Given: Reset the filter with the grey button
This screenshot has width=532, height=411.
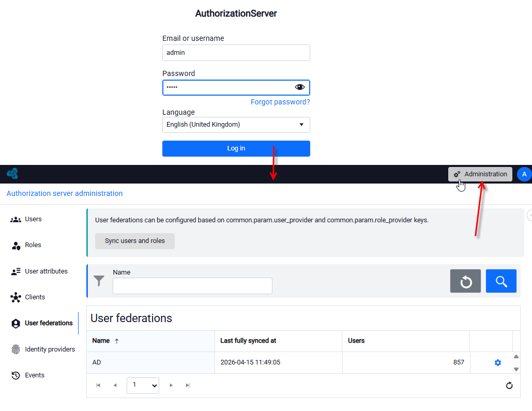Looking at the screenshot, I should 465,281.
